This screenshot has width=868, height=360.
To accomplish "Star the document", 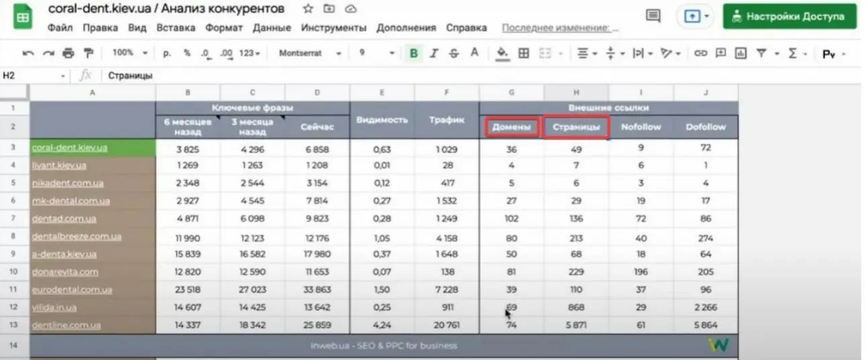I will pos(308,9).
